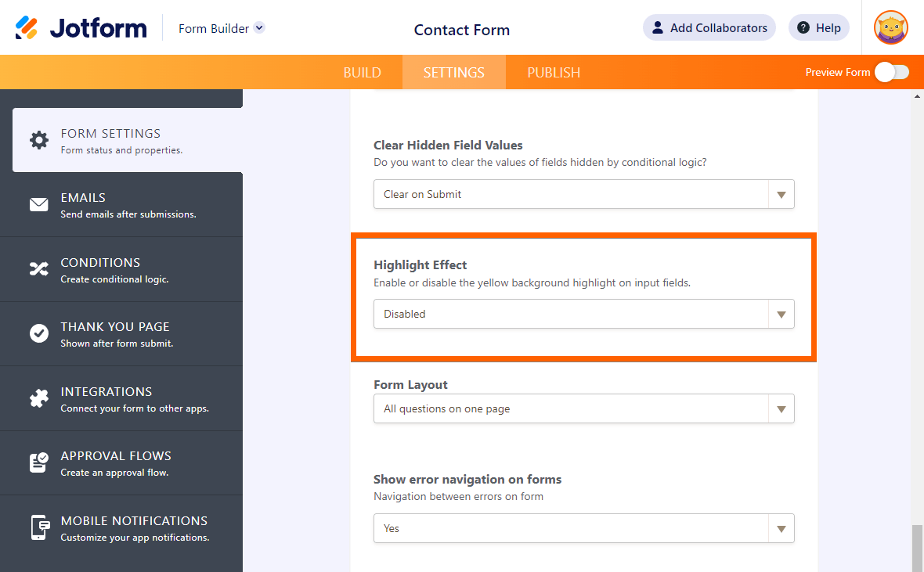Click the Thank You Page checkmark icon
This screenshot has height=572, width=924.
point(38,334)
